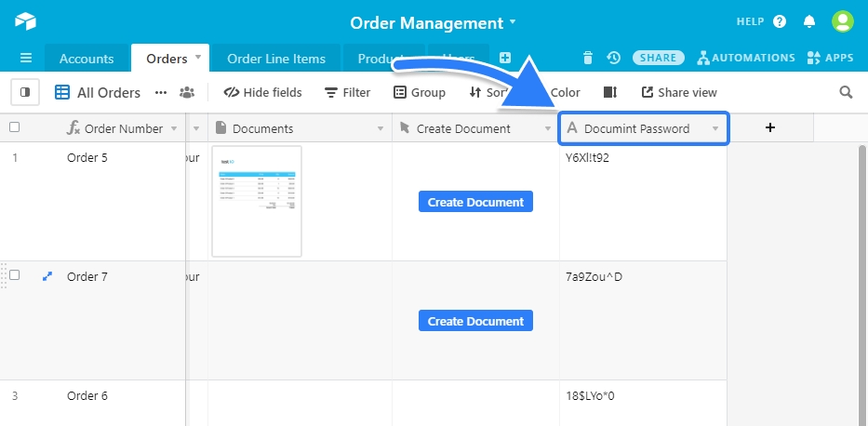Expand Order 7 record
Image resolution: width=868 pixels, height=426 pixels.
pos(47,276)
